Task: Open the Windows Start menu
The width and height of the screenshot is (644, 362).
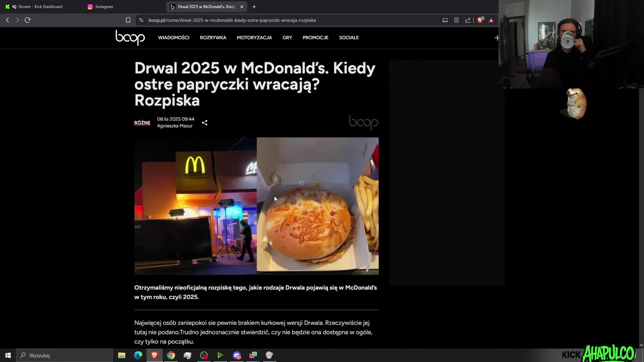Action: tap(8, 355)
